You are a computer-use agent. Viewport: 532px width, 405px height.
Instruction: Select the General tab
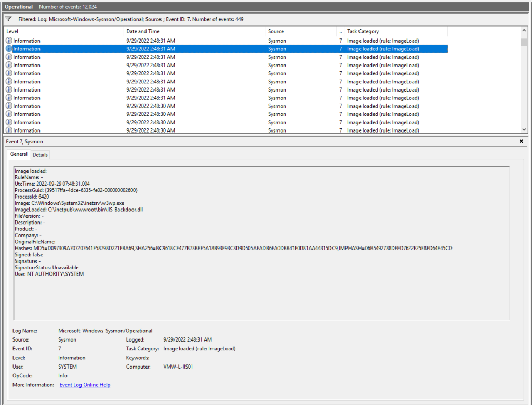point(19,154)
